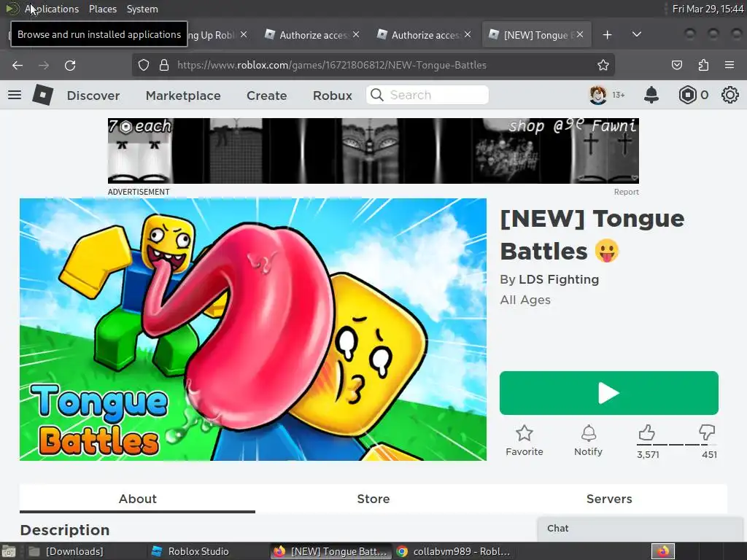Open the Robux page link
The height and width of the screenshot is (560, 747).
[333, 96]
